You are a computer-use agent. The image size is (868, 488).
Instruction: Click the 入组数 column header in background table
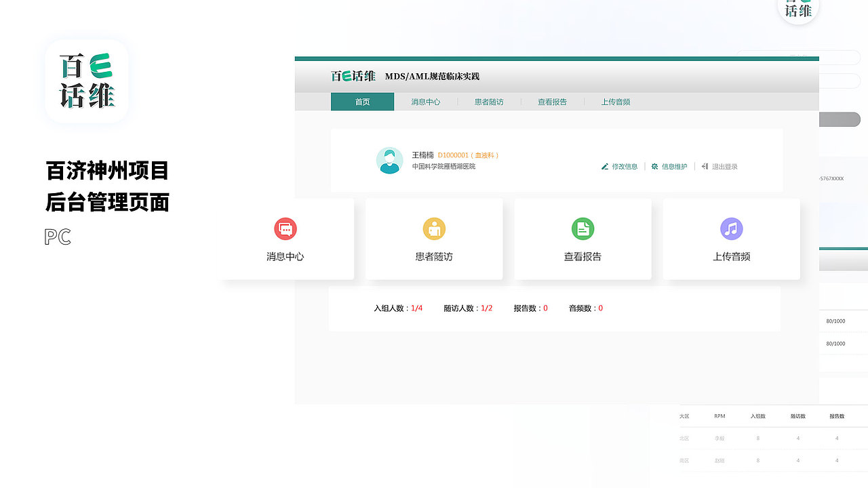click(758, 416)
